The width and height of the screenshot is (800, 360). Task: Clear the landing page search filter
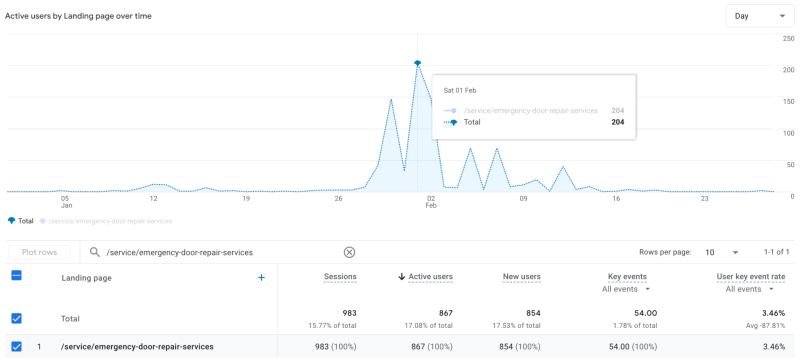coord(349,252)
